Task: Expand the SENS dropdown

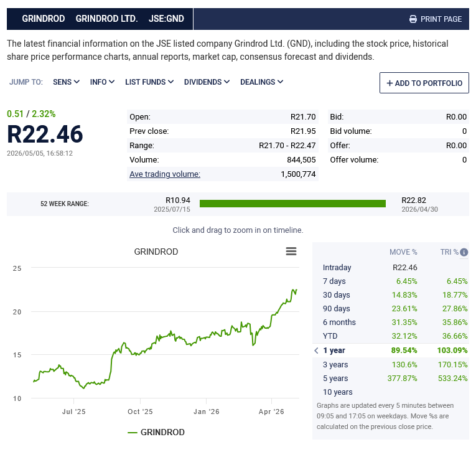Action: pyautogui.click(x=66, y=82)
